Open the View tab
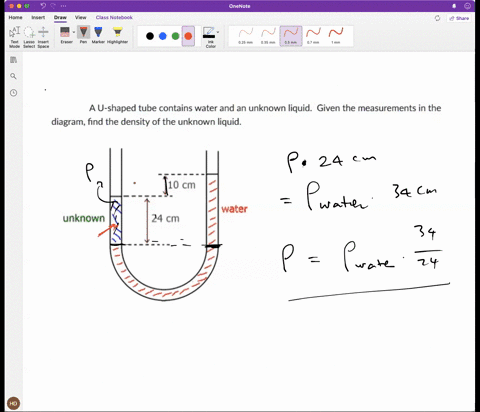The image size is (480, 412). coord(80,18)
